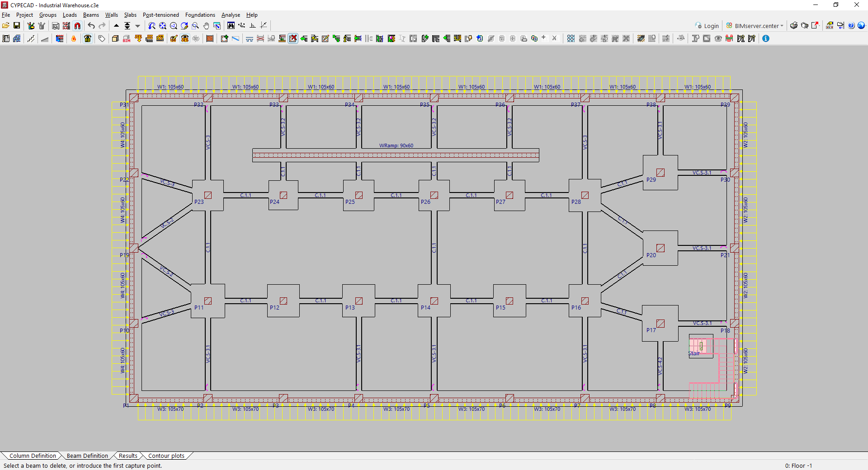The height and width of the screenshot is (470, 868).
Task: Go up one floor with up arrow
Action: click(116, 26)
